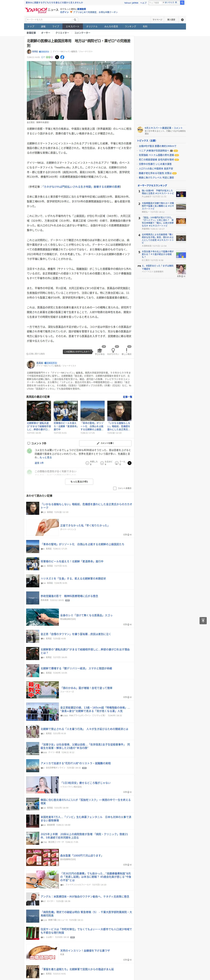Share first comment on X
The height and width of the screenshot is (980, 210).
129,463
